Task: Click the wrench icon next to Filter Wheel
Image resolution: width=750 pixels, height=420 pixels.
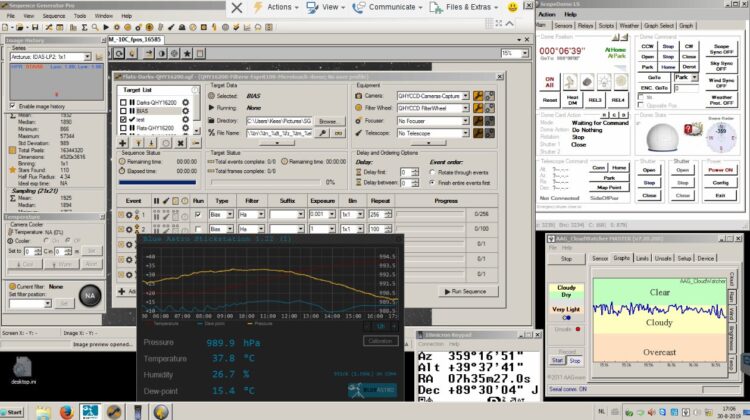Action: (478, 108)
